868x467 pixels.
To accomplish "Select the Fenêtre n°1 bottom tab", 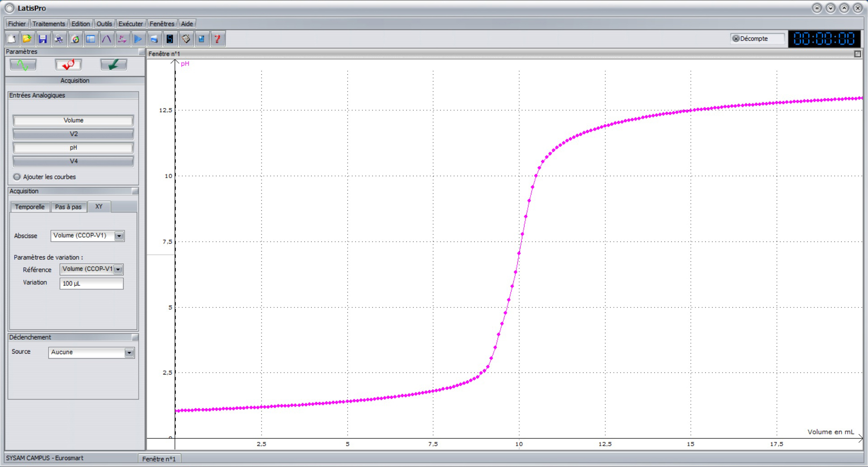I will (x=159, y=459).
